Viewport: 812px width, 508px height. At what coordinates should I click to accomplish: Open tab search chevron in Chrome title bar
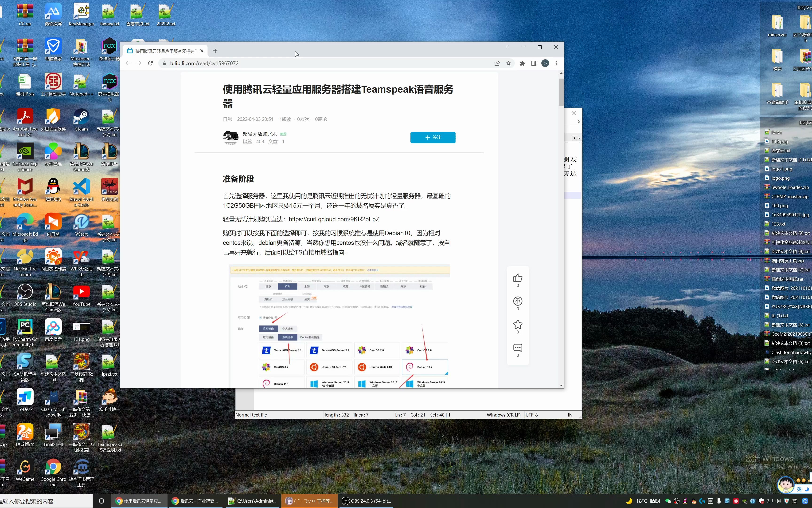click(x=507, y=47)
